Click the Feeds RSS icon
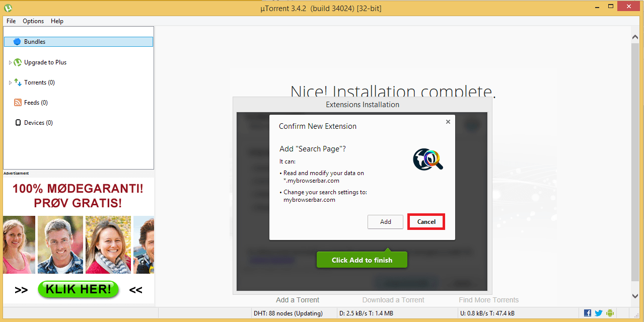The image size is (644, 322). pyautogui.click(x=18, y=103)
